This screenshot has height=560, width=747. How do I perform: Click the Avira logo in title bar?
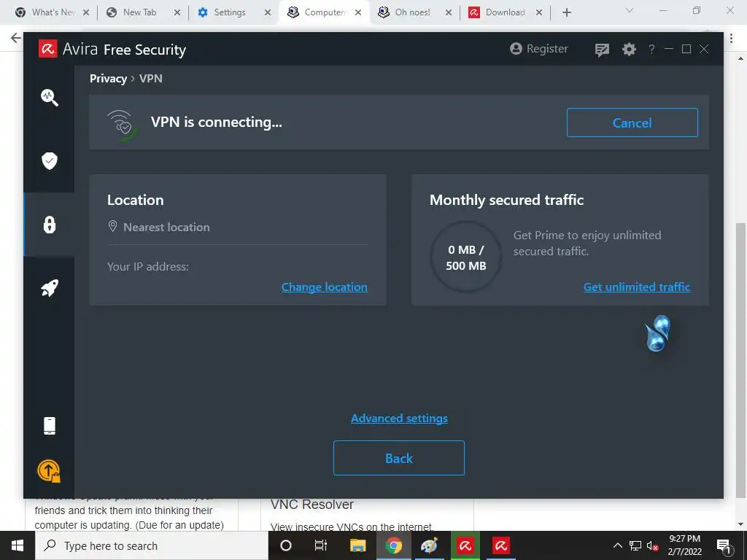(48, 49)
